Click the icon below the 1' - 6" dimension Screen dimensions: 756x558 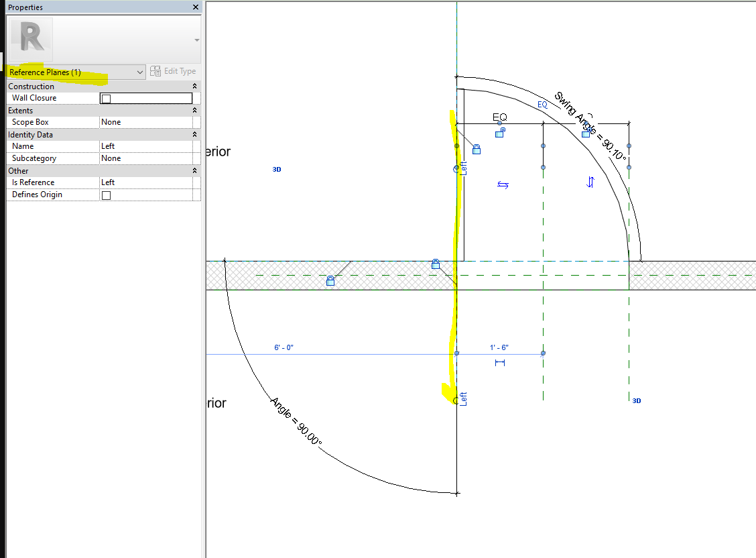(499, 363)
